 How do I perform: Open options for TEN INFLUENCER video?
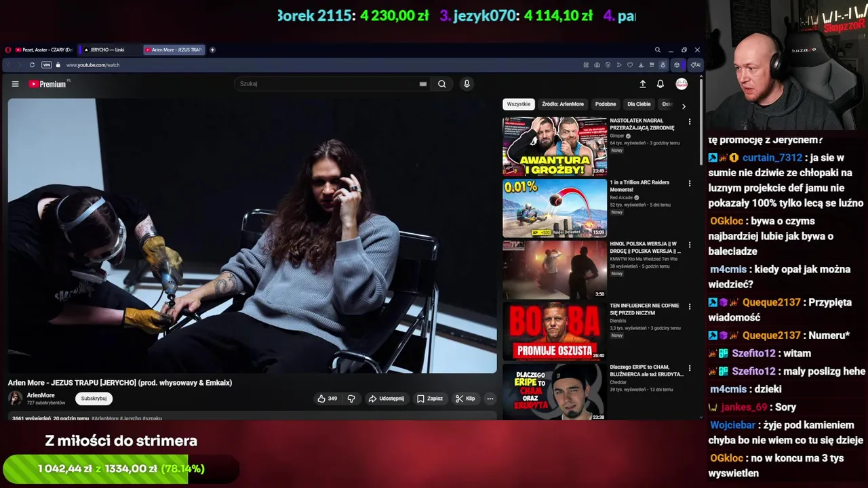pyautogui.click(x=690, y=307)
